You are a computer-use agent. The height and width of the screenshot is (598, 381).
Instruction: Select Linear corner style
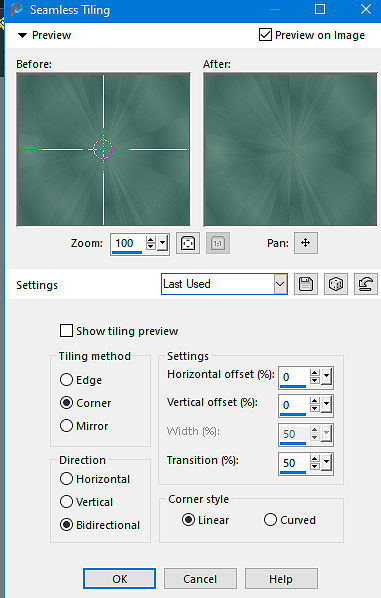coord(188,519)
